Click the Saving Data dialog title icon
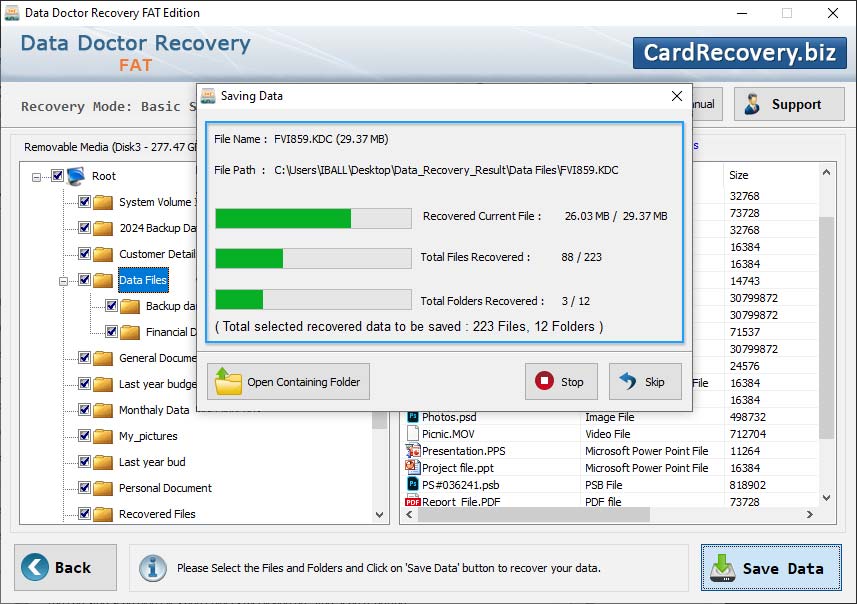857x604 pixels. 208,96
